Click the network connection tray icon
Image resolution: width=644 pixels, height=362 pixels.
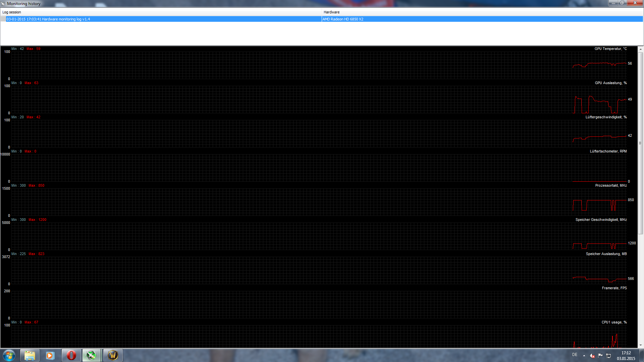pyautogui.click(x=608, y=356)
